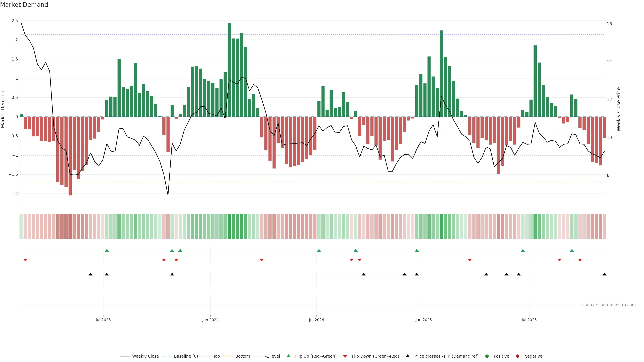Screen dimensions: 644x362
Task: Click the last black price-cross marker
Action: pyautogui.click(x=604, y=274)
